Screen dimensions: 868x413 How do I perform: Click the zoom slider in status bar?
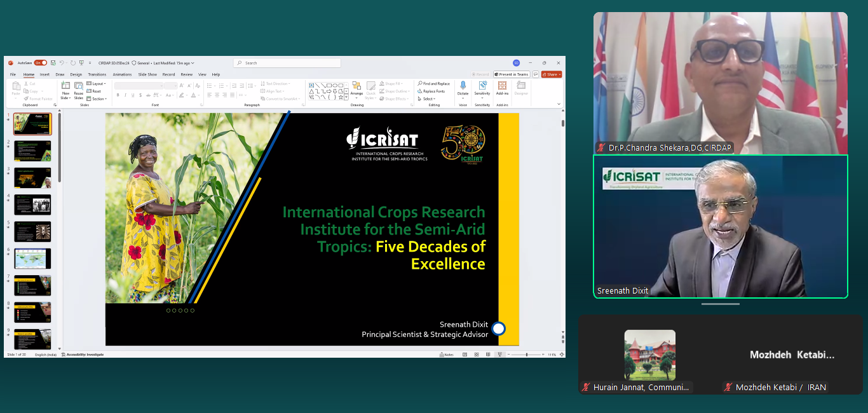(526, 355)
